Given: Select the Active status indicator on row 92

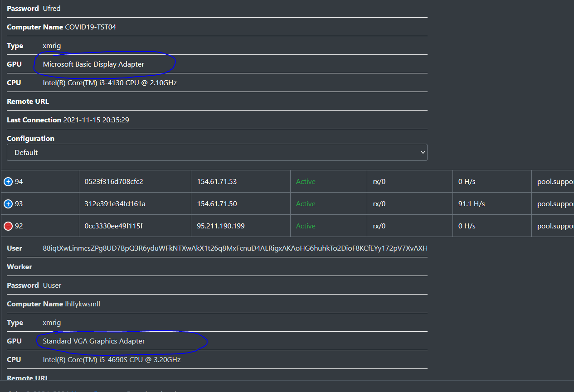Looking at the screenshot, I should 306,226.
